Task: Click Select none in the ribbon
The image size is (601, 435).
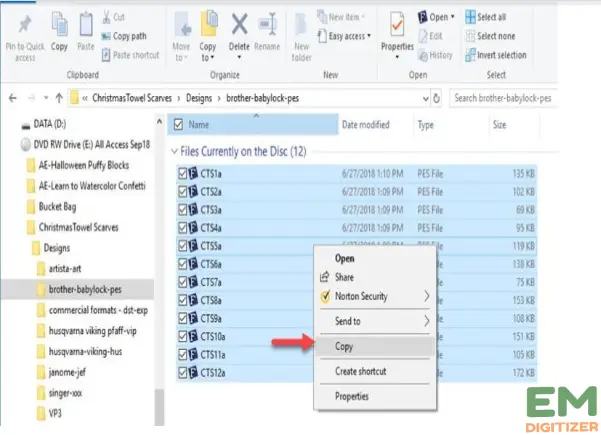Action: (490, 36)
